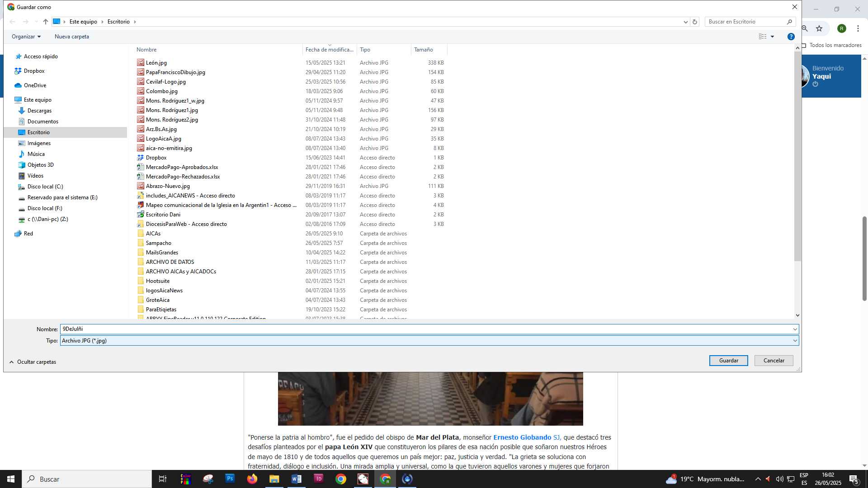Expand the address bar history dropdown
The height and width of the screenshot is (488, 868).
[685, 22]
